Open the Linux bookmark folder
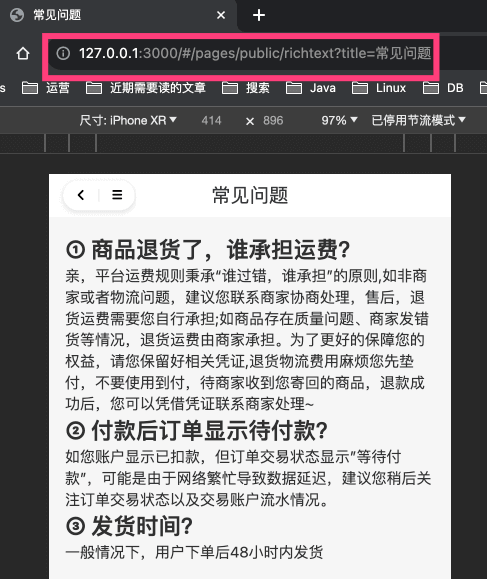This screenshot has width=487, height=579. 379,88
